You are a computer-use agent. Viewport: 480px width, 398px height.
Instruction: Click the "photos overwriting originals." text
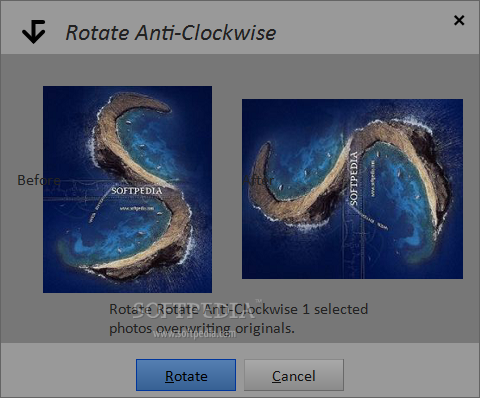pos(202,328)
